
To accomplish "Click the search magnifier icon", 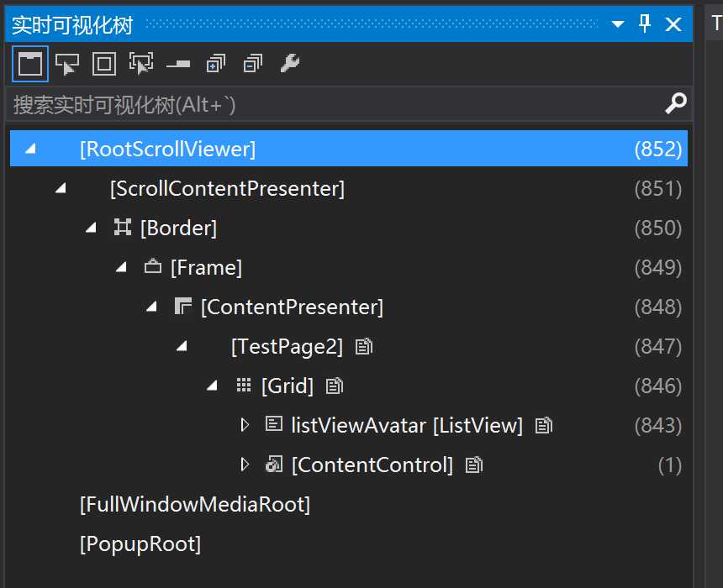I will (x=675, y=104).
